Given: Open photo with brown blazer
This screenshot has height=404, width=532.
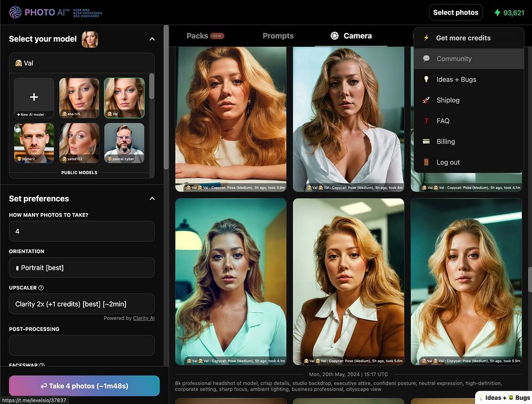Looking at the screenshot, I should point(348,282).
